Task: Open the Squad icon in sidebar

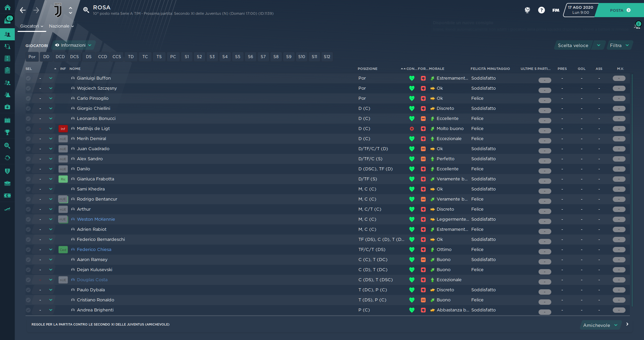Action: (x=7, y=34)
